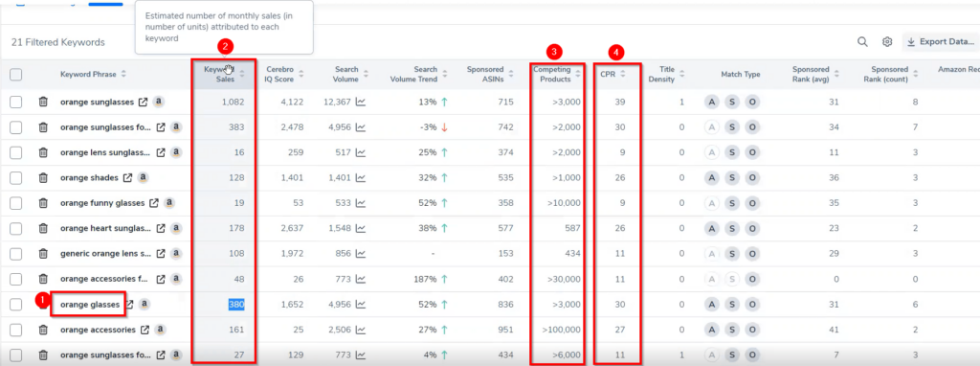Viewport: 980px width, 366px height.
Task: Click Amazon icon beside orange glasses
Action: point(145,304)
